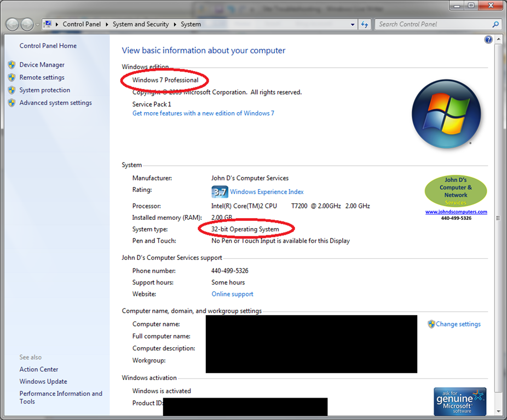The width and height of the screenshot is (507, 420).
Task: Click the genuine Microsoft software badge
Action: [460, 401]
